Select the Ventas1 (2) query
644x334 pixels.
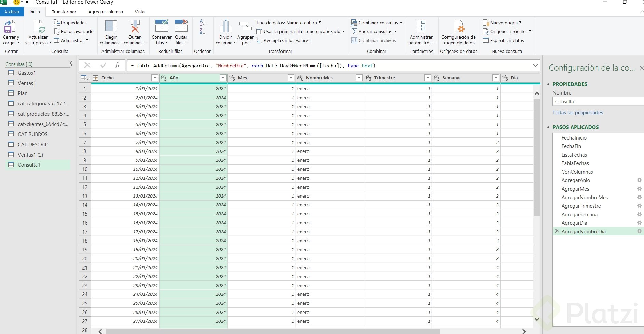(x=30, y=155)
